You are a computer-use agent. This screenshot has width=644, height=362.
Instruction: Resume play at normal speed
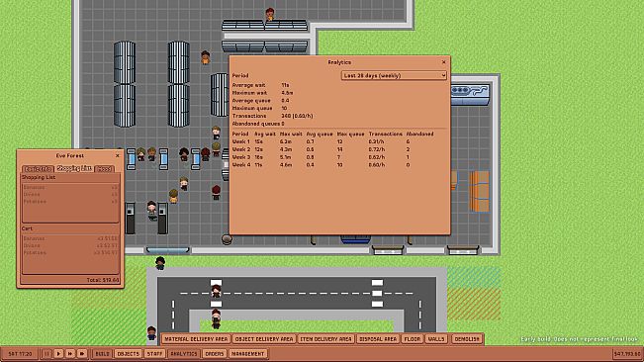[x=58, y=353]
